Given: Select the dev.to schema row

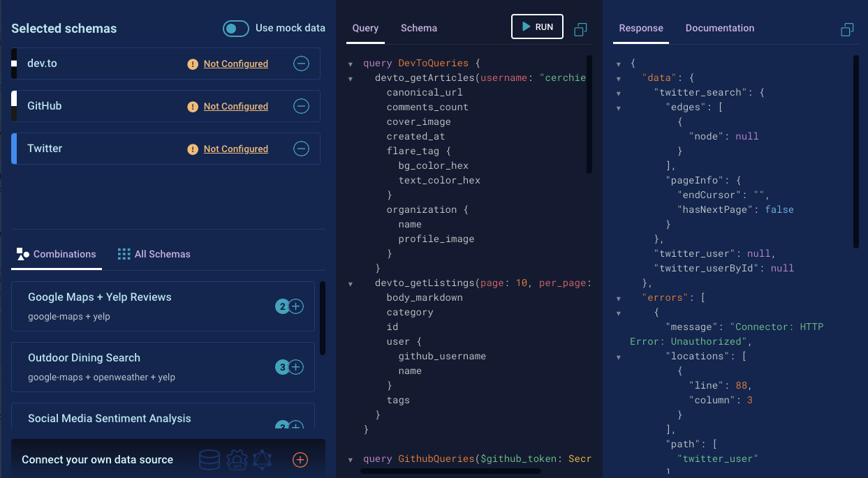Looking at the screenshot, I should click(165, 64).
